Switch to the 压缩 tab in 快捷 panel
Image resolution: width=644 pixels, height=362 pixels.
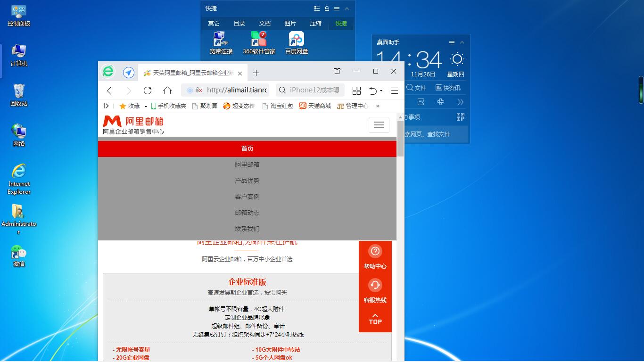click(315, 24)
